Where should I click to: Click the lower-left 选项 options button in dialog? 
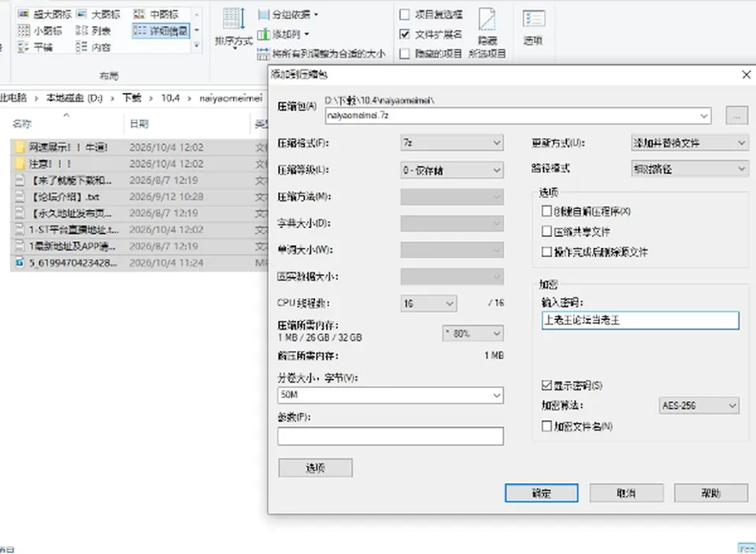tap(315, 467)
